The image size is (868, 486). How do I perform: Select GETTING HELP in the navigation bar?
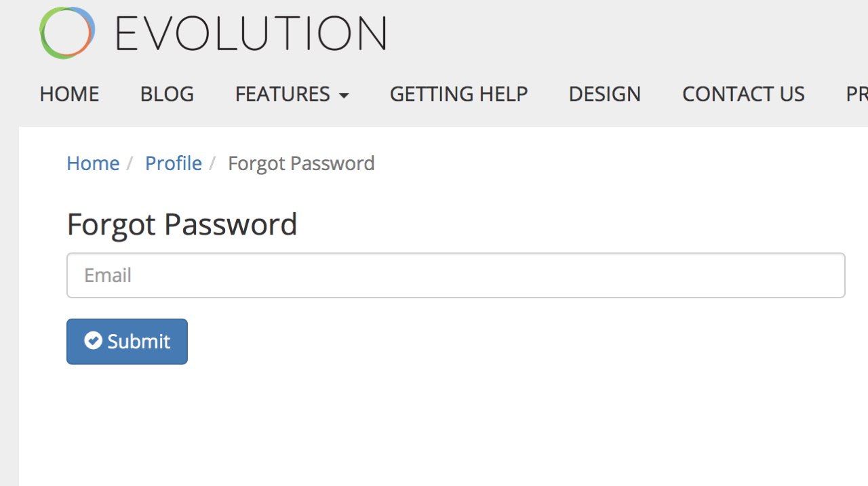(x=458, y=94)
